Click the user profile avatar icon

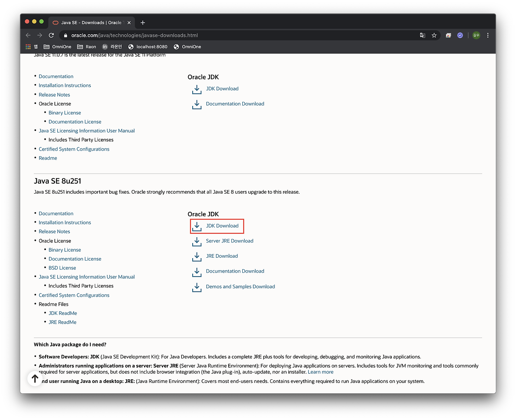(x=476, y=35)
